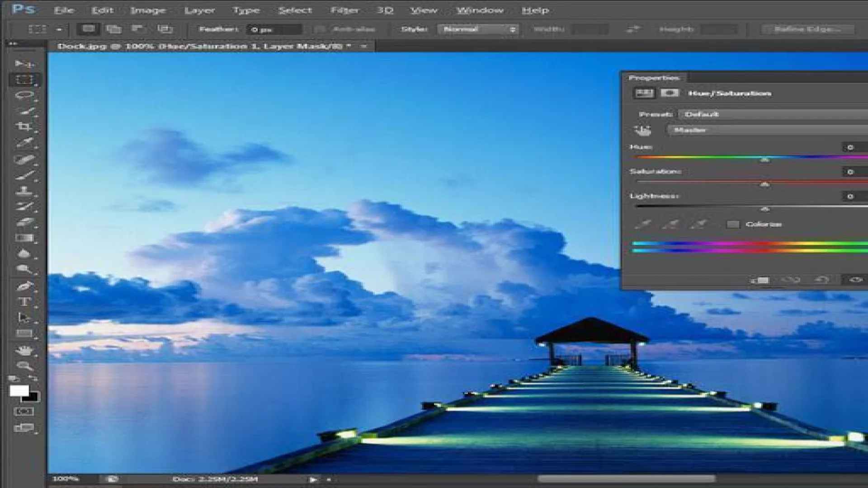Open the Filter menu
868x488 pixels.
[x=344, y=10]
